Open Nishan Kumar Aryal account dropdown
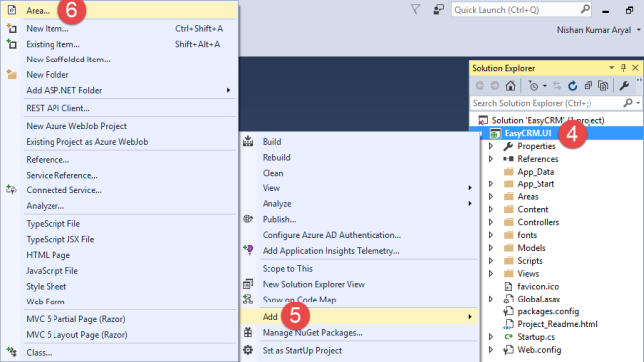644x362 pixels. point(639,30)
